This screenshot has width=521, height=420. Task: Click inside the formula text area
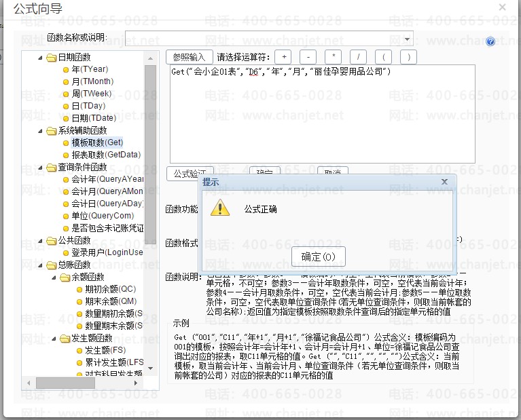(322, 114)
